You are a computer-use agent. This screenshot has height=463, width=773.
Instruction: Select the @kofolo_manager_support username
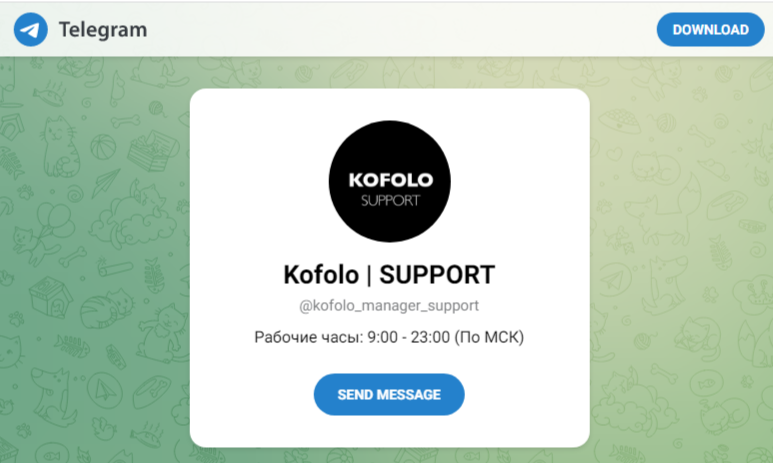coord(389,306)
